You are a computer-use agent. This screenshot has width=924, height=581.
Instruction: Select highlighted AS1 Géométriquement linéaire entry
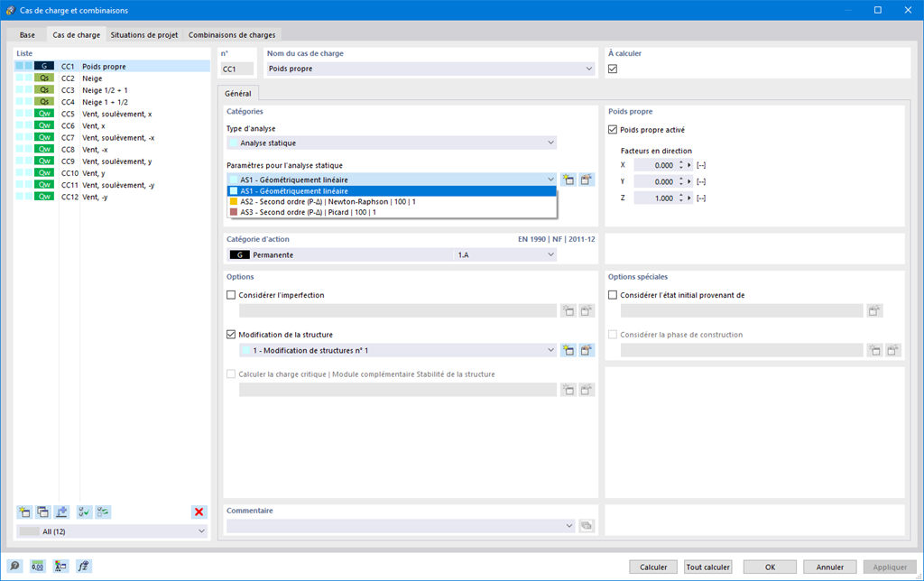tap(392, 191)
